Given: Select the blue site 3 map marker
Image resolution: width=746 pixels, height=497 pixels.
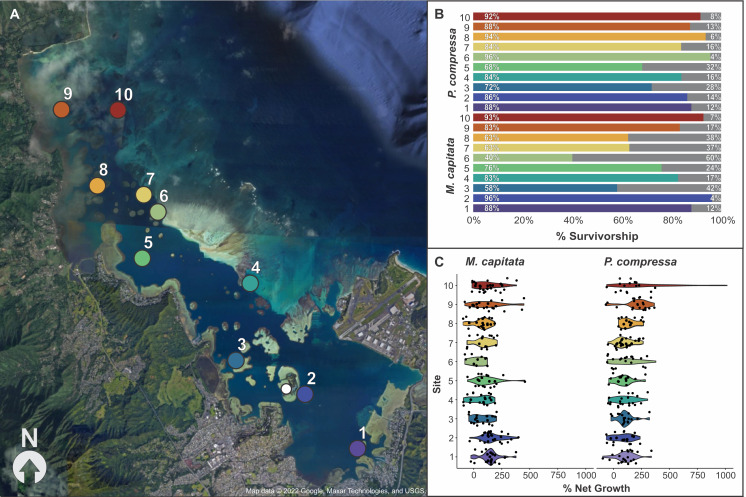Looking at the screenshot, I should (x=236, y=361).
